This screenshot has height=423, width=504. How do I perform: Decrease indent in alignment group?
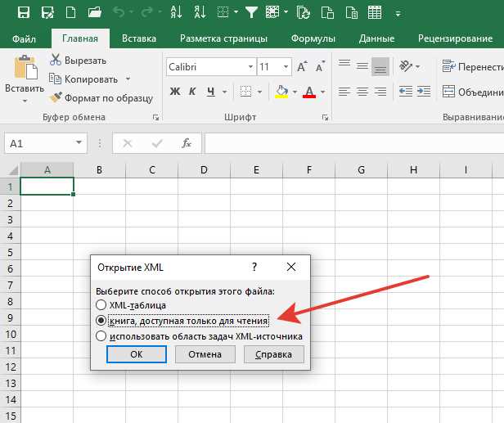[x=406, y=92]
